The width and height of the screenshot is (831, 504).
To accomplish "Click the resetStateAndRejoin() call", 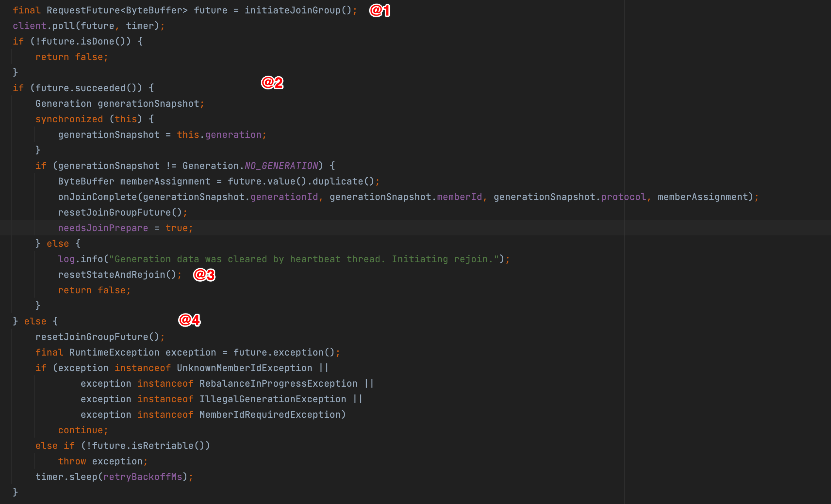I will 117,275.
